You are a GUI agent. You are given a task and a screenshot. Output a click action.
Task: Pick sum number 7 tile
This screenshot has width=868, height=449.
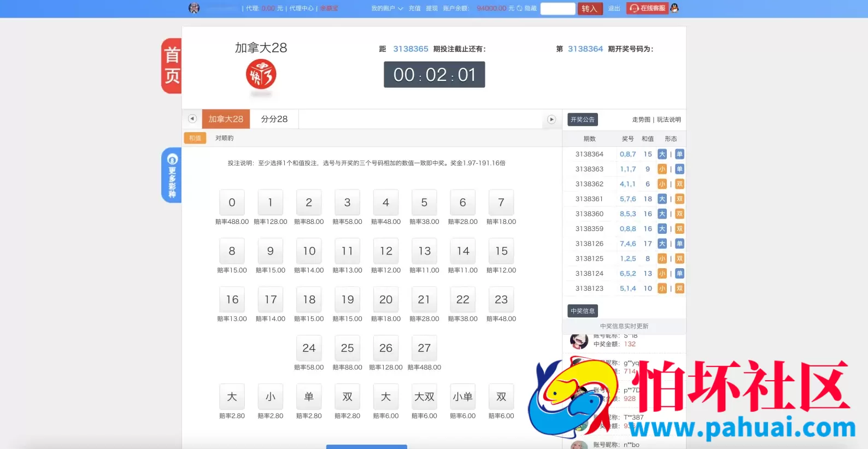click(x=501, y=203)
